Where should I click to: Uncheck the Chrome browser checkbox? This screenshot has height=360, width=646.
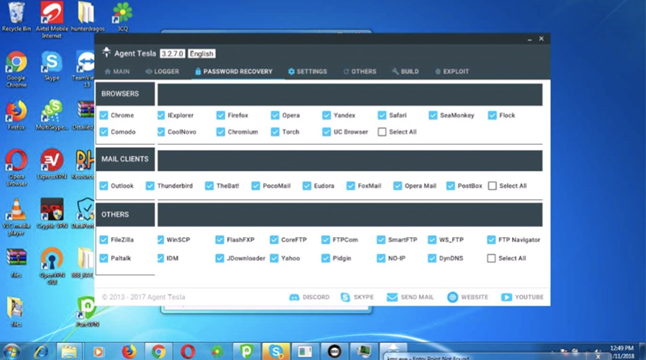pyautogui.click(x=104, y=115)
